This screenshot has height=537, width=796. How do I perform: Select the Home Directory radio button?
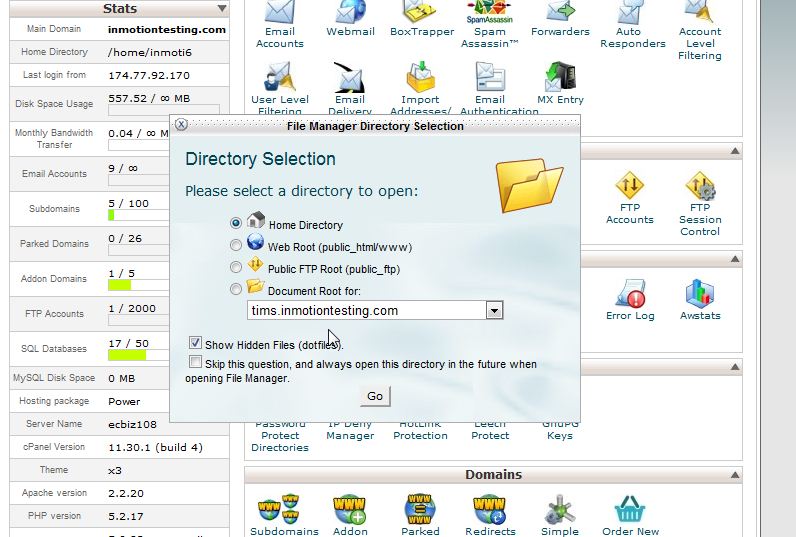pyautogui.click(x=236, y=223)
